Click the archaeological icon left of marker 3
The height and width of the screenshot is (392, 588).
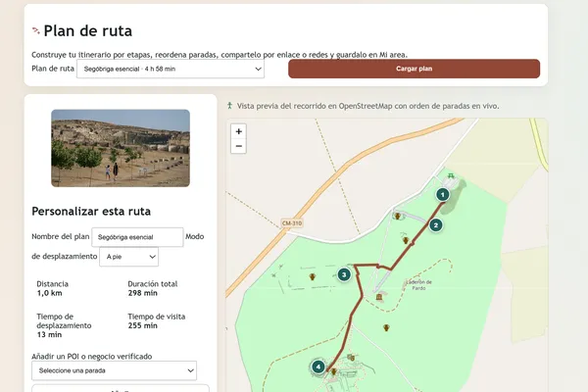313,276
